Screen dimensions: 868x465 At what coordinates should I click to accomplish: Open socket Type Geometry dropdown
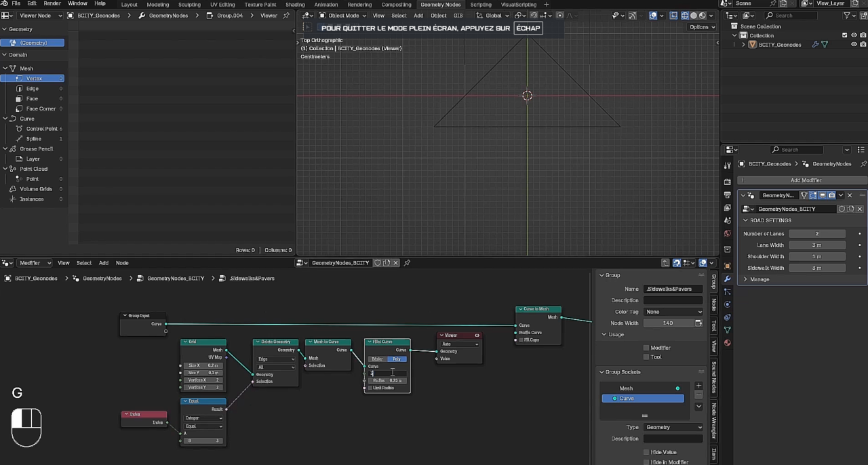tap(673, 427)
